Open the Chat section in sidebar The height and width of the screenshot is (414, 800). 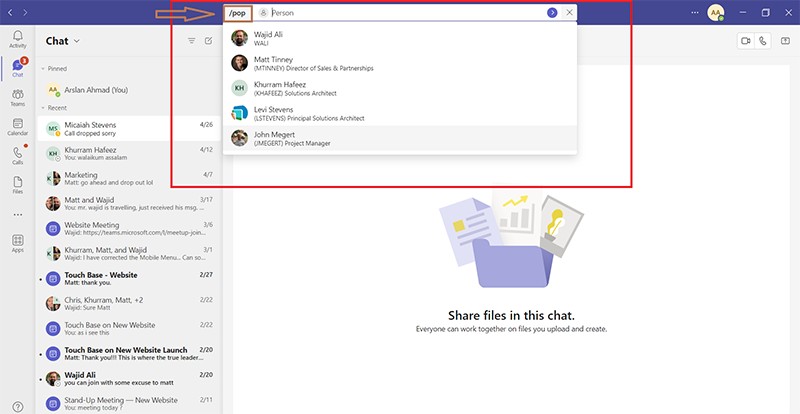pos(17,68)
